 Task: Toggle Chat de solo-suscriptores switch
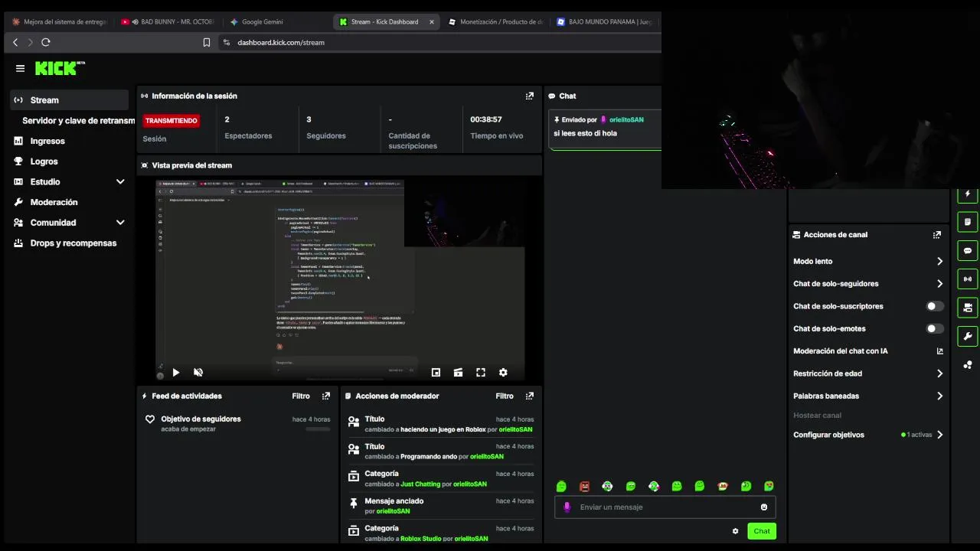click(x=935, y=306)
